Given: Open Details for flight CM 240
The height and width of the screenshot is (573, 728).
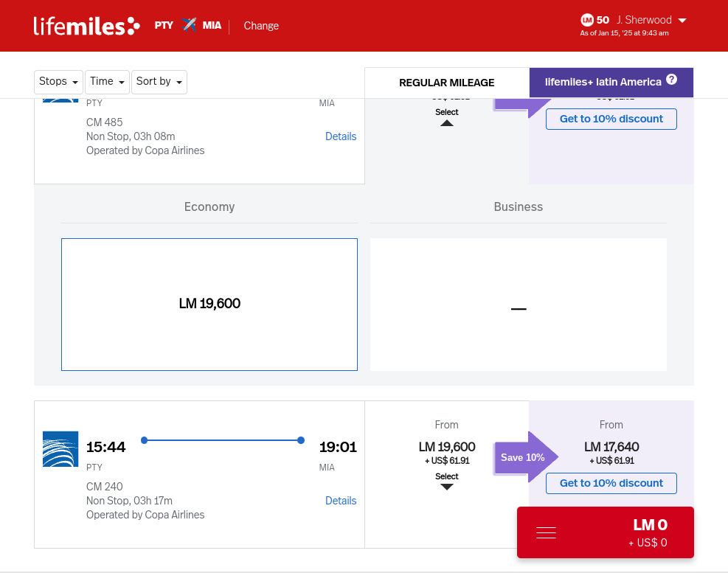Looking at the screenshot, I should click(x=341, y=501).
